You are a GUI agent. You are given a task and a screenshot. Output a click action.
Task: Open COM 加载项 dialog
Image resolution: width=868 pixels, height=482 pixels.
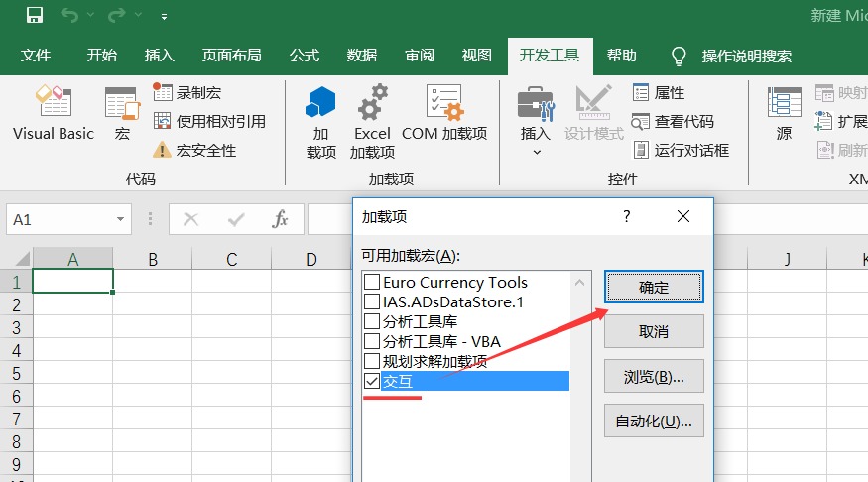[444, 113]
